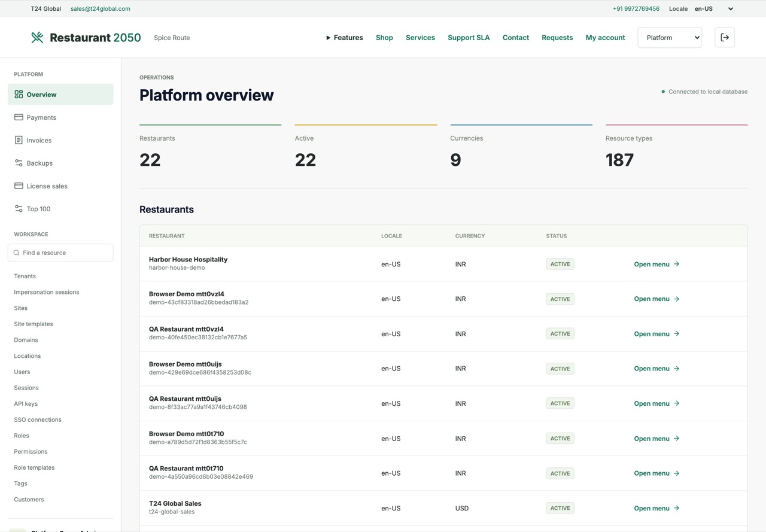Click the Overview grid icon in sidebar

click(x=19, y=95)
